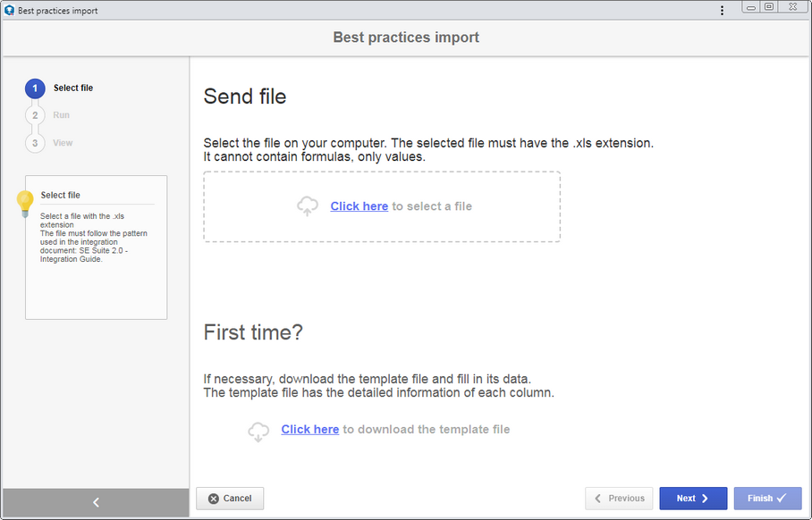The image size is (812, 520).
Task: Click the Cancel button
Action: [230, 499]
